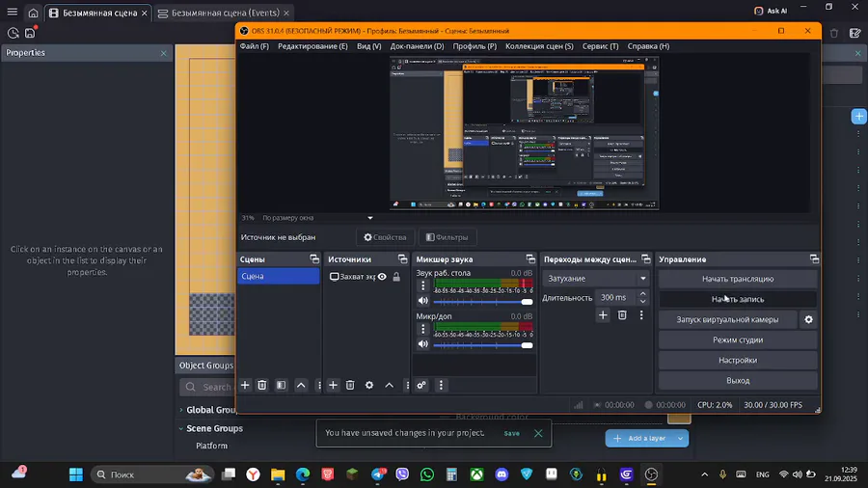Open Док-панели (D) menu
Image resolution: width=868 pixels, height=488 pixels.
click(417, 46)
